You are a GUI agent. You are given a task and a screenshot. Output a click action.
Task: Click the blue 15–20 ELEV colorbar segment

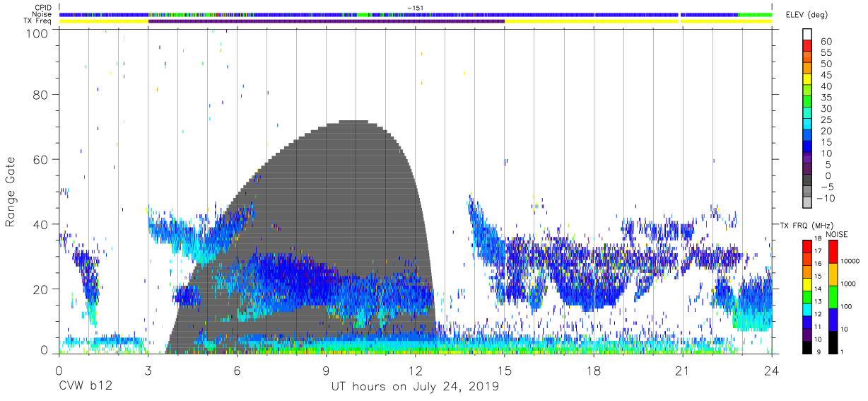pyautogui.click(x=807, y=136)
